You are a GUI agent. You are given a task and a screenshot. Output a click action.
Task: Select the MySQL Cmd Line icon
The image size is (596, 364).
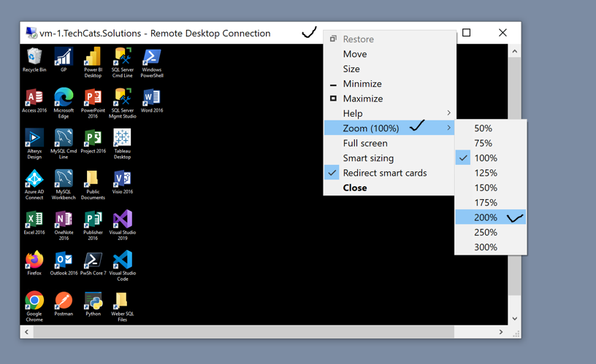(64, 144)
